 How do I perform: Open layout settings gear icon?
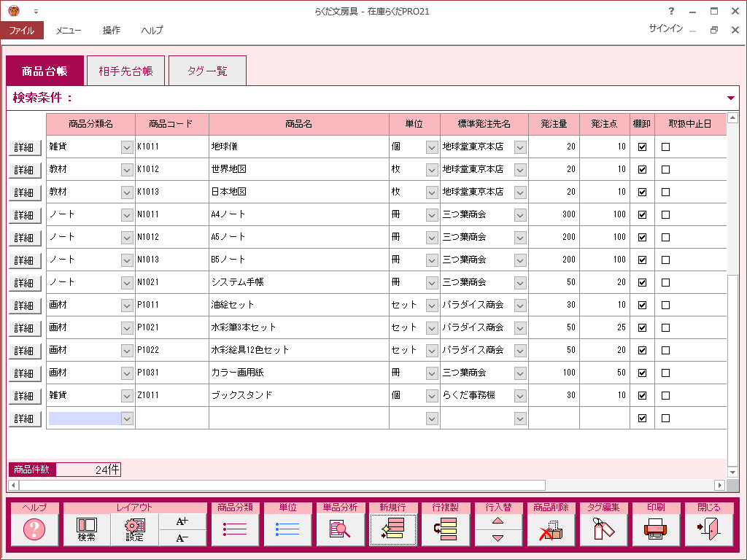[x=134, y=529]
